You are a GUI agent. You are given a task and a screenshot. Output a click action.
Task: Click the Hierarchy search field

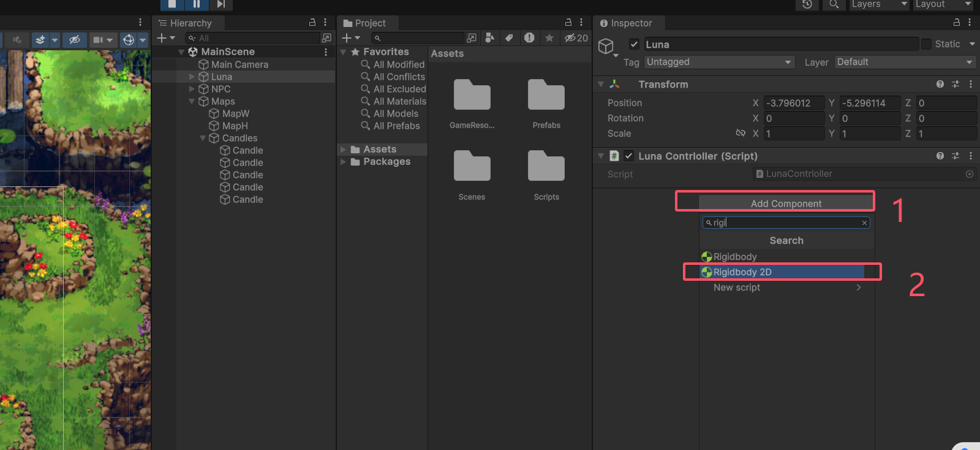[x=253, y=38]
